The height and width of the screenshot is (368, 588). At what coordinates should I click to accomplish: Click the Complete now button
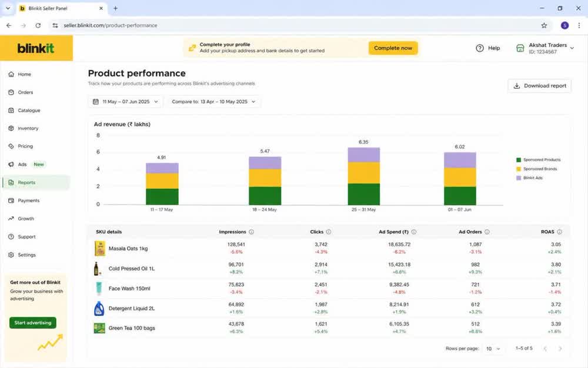[x=393, y=48]
